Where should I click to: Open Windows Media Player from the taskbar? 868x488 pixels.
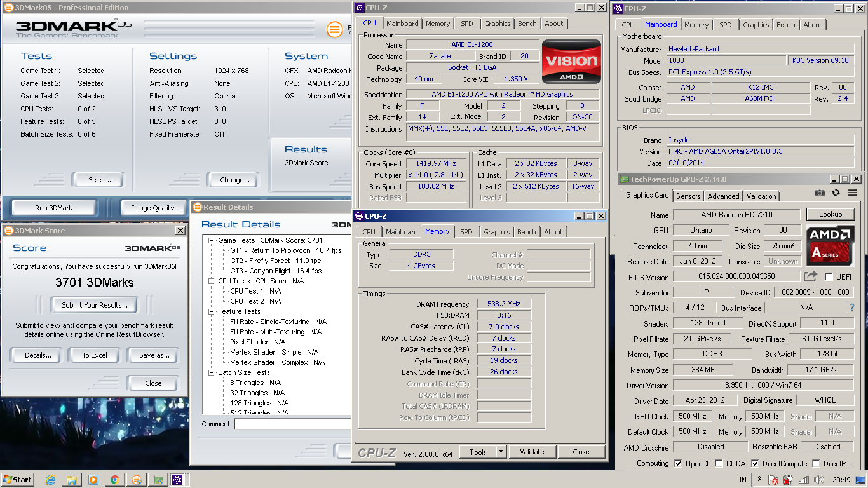[93, 480]
